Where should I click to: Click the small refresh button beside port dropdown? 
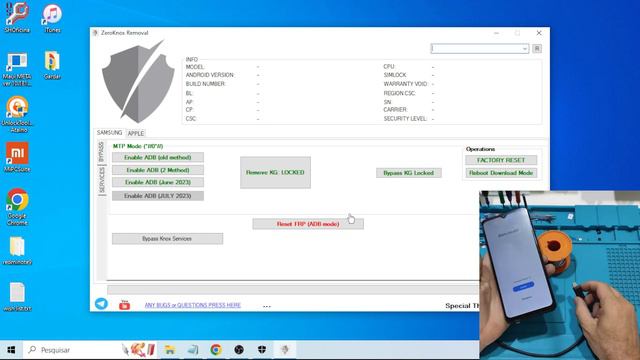[x=537, y=49]
